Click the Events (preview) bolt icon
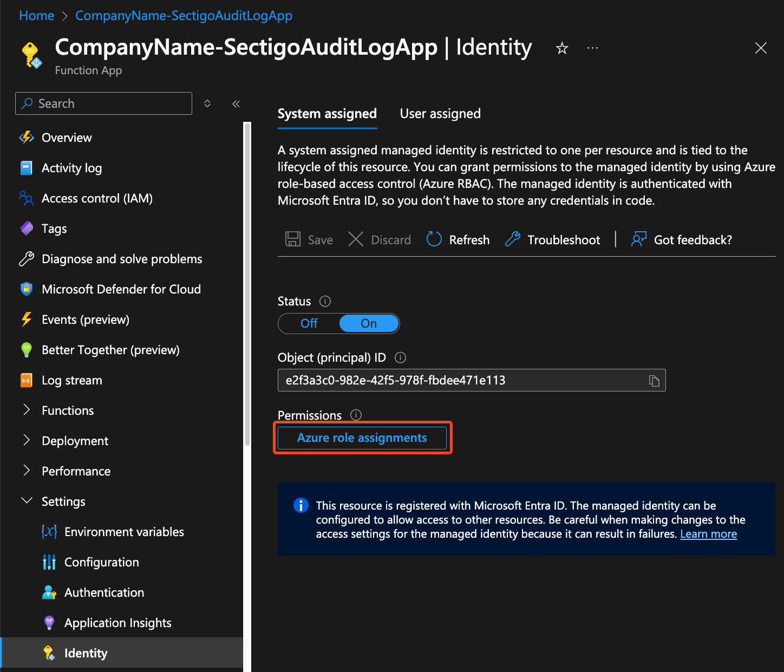784x672 pixels. pyautogui.click(x=27, y=319)
